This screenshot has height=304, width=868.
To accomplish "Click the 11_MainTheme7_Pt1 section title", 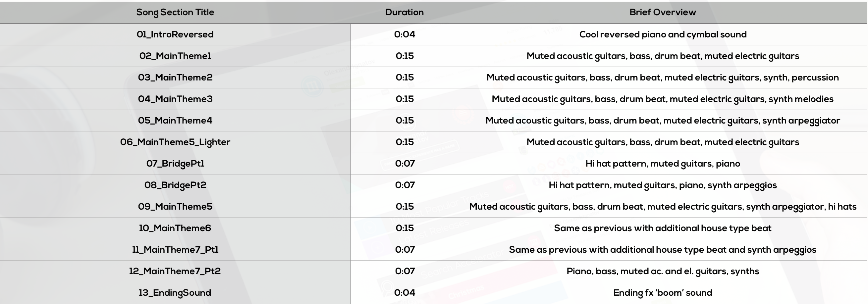I will 175,250.
